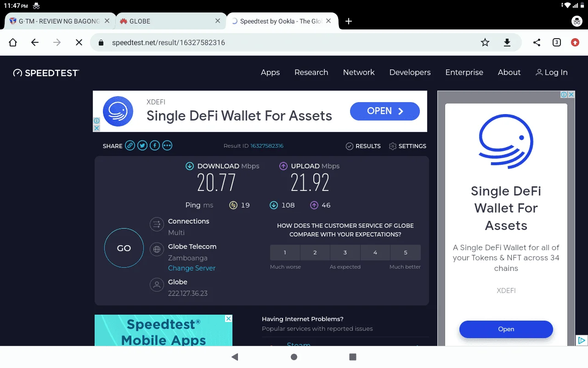Open a new tab with plus button
This screenshot has height=368, width=588.
pyautogui.click(x=349, y=21)
